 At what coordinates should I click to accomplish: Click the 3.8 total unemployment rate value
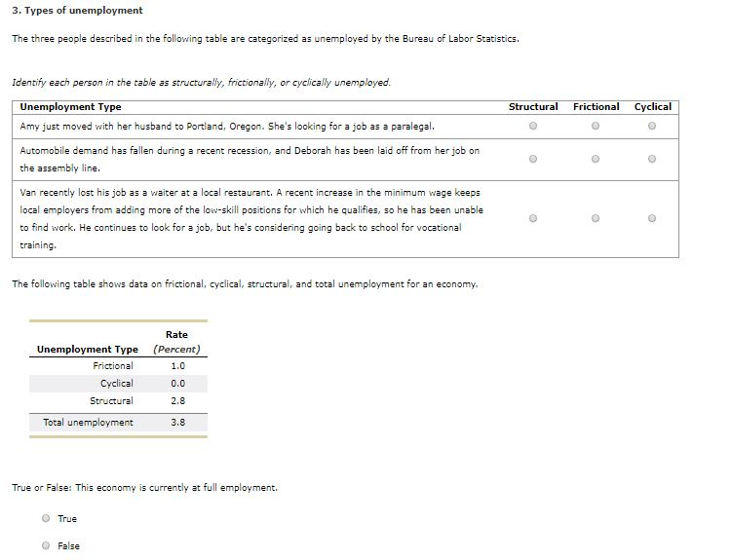coord(177,422)
